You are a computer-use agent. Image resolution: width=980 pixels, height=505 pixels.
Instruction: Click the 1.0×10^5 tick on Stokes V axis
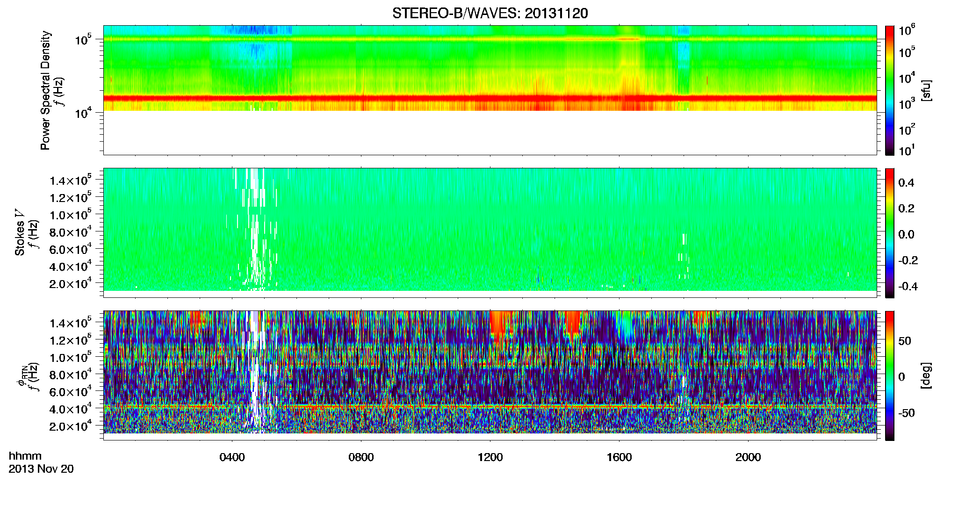click(x=71, y=215)
